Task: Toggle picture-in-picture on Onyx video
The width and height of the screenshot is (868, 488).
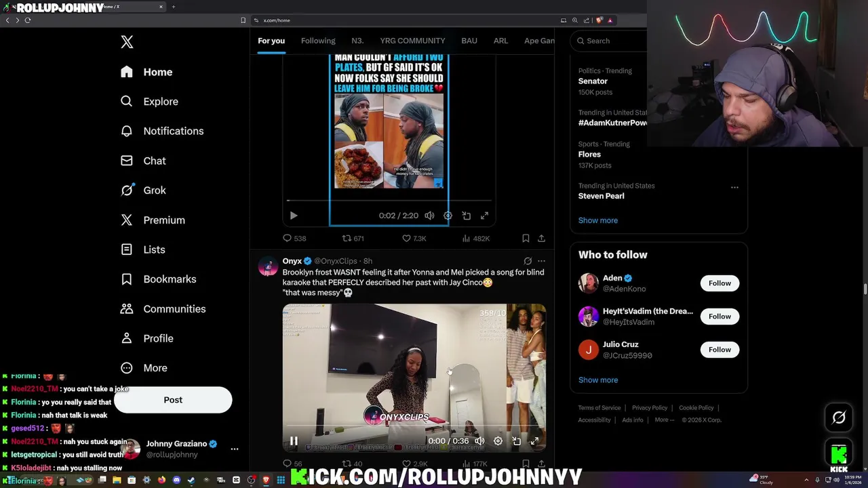Action: pos(517,441)
